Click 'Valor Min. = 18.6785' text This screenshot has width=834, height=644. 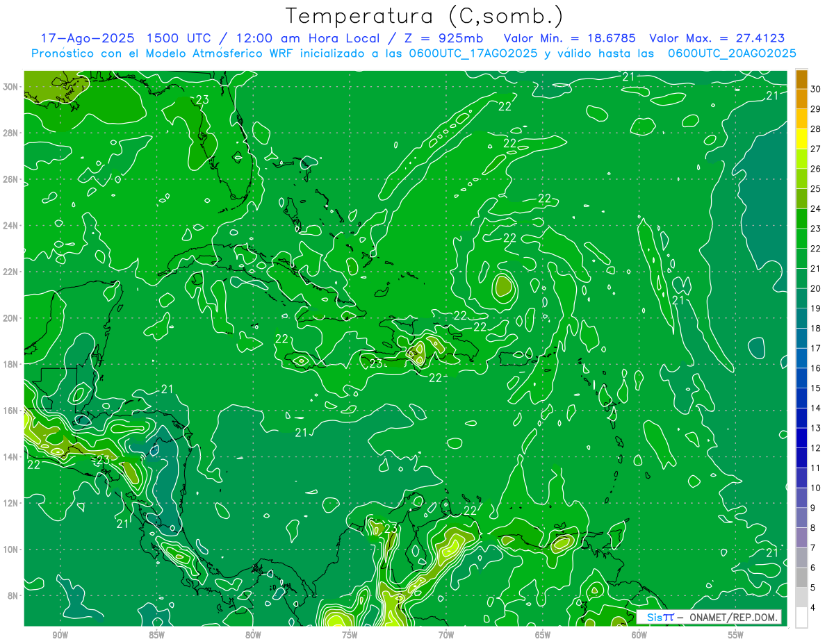569,38
